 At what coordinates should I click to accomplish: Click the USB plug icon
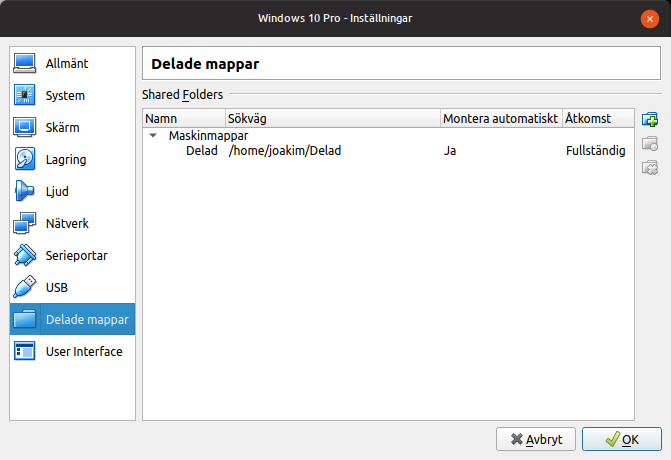tap(24, 287)
